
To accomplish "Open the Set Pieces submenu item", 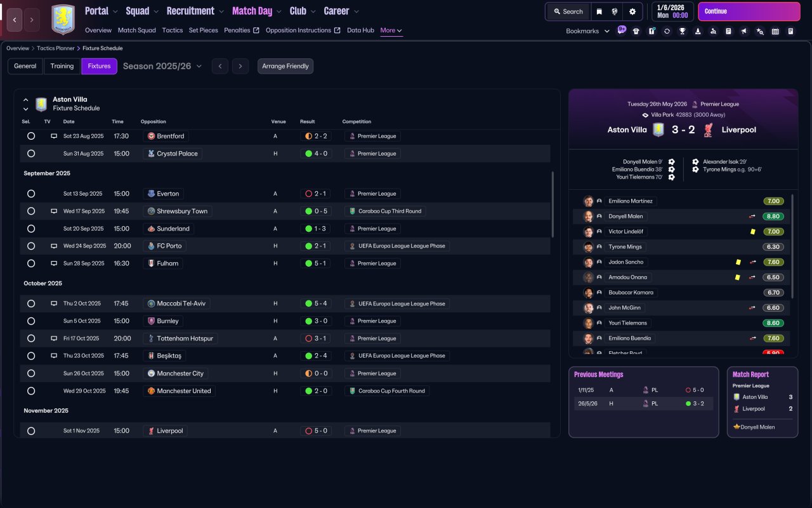I will (x=204, y=30).
